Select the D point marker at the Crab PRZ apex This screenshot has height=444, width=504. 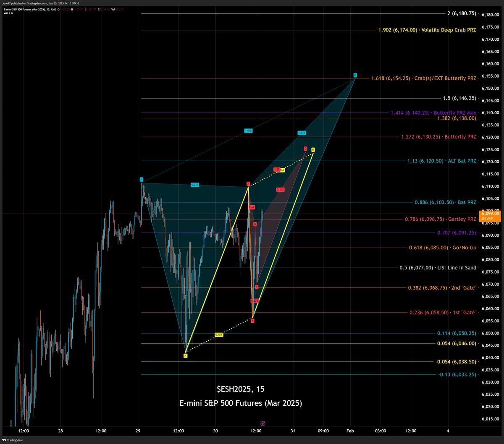355,74
